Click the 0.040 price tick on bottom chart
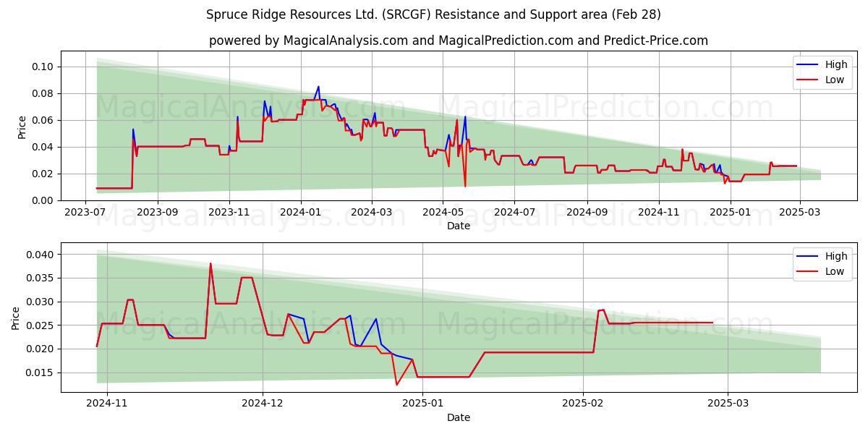 41,255
